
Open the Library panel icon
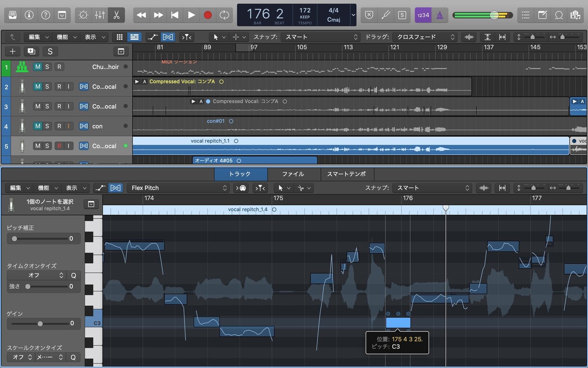coord(13,15)
